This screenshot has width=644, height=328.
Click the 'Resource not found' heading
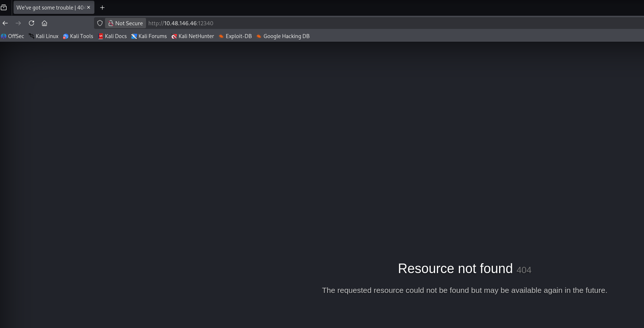(455, 269)
